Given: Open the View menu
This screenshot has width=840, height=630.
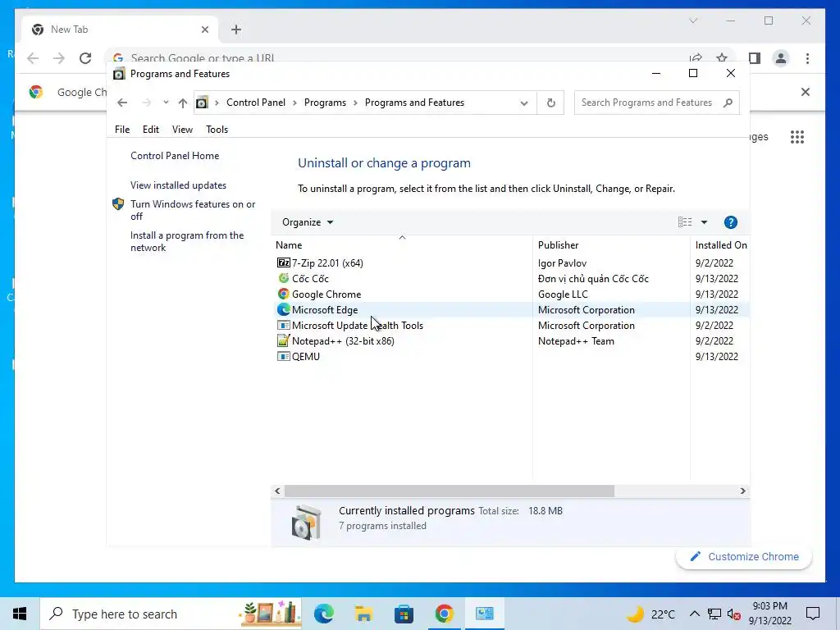Looking at the screenshot, I should pos(182,129).
